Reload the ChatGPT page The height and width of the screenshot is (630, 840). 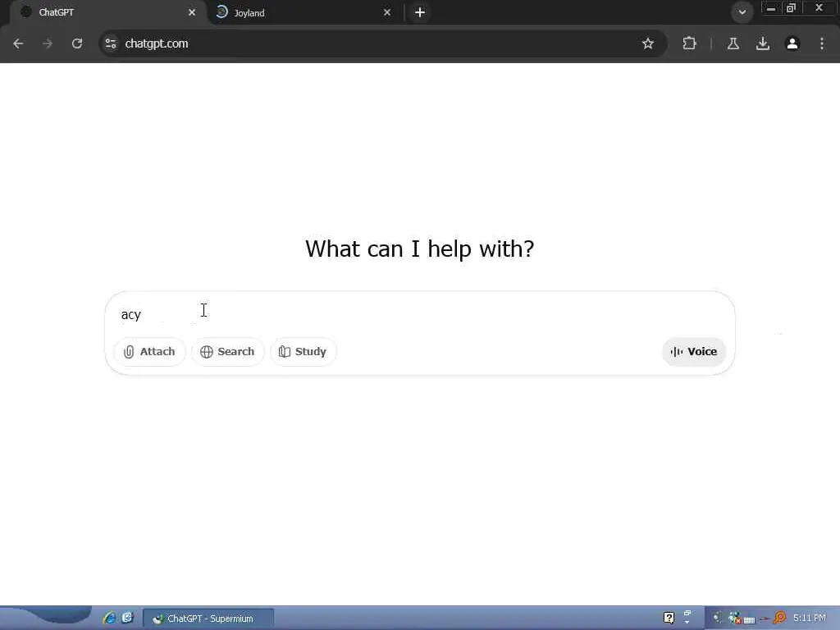tap(77, 43)
